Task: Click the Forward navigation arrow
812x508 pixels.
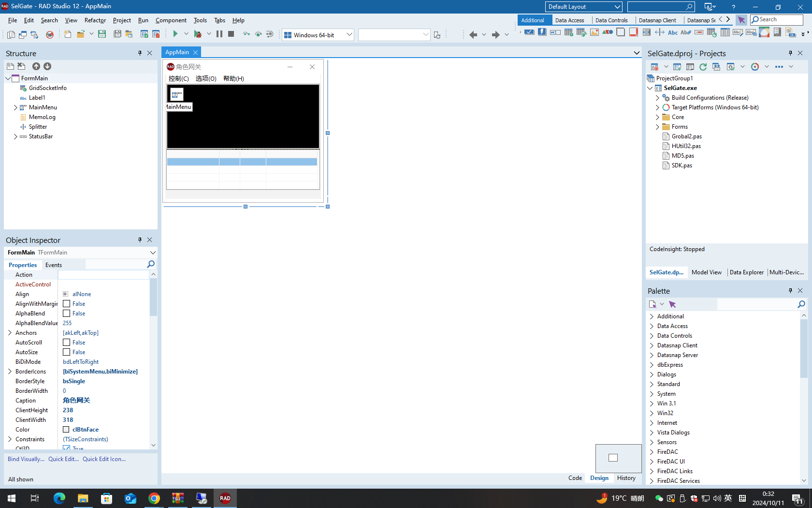Action: (x=495, y=34)
